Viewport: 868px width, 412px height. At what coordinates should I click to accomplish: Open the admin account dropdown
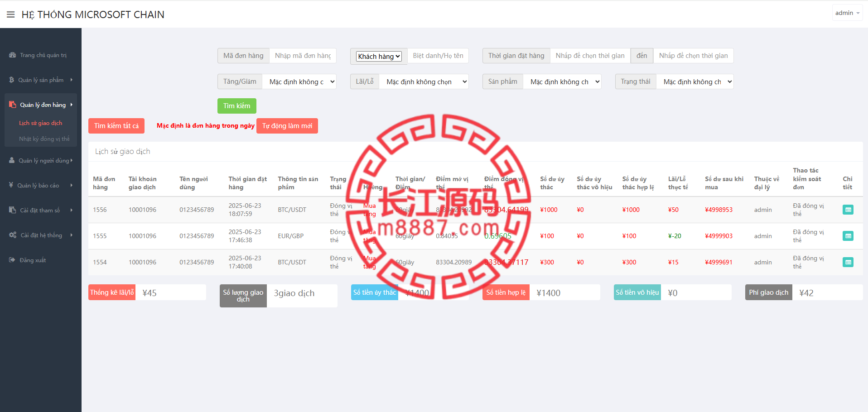click(847, 13)
